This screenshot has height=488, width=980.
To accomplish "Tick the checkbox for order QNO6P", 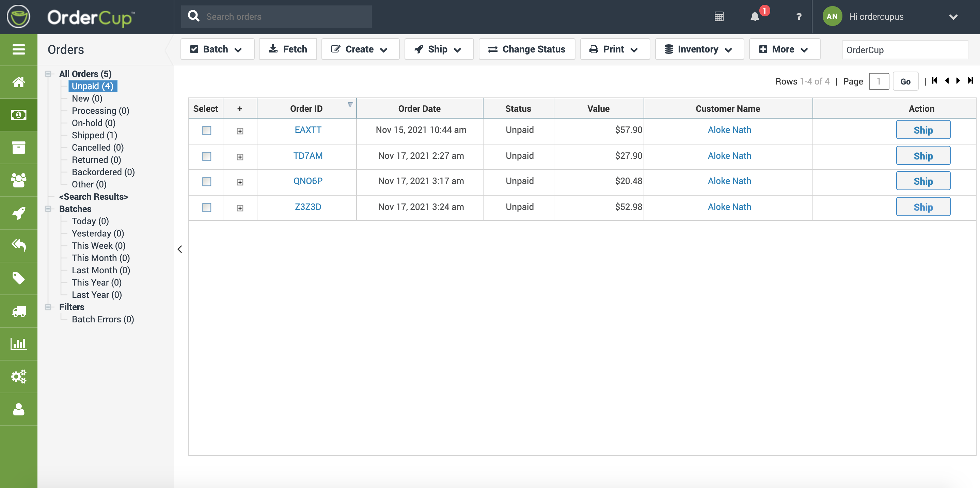I will coord(207,182).
